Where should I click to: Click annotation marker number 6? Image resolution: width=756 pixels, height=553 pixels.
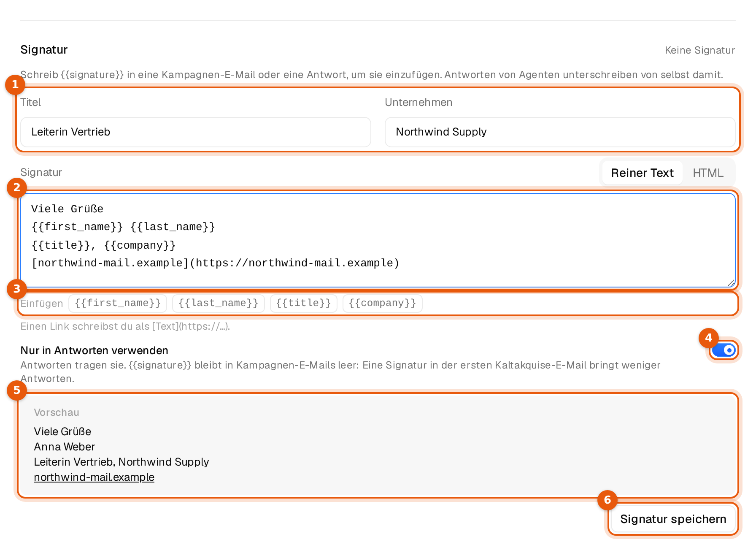point(607,500)
